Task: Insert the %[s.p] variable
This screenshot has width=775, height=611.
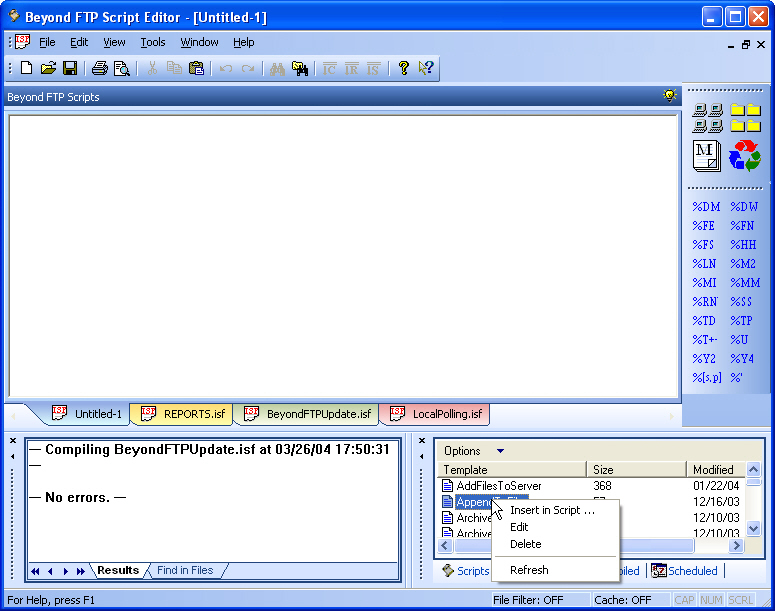Action: (x=707, y=378)
